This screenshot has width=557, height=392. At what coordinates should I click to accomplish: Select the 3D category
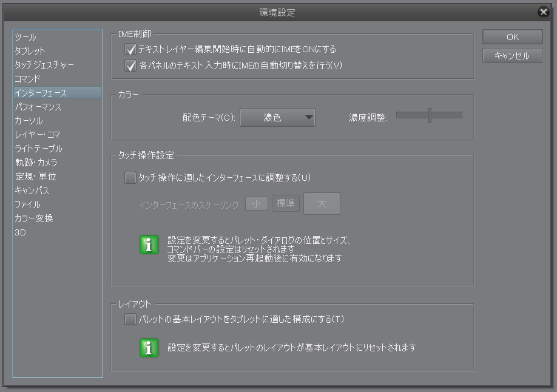point(58,232)
